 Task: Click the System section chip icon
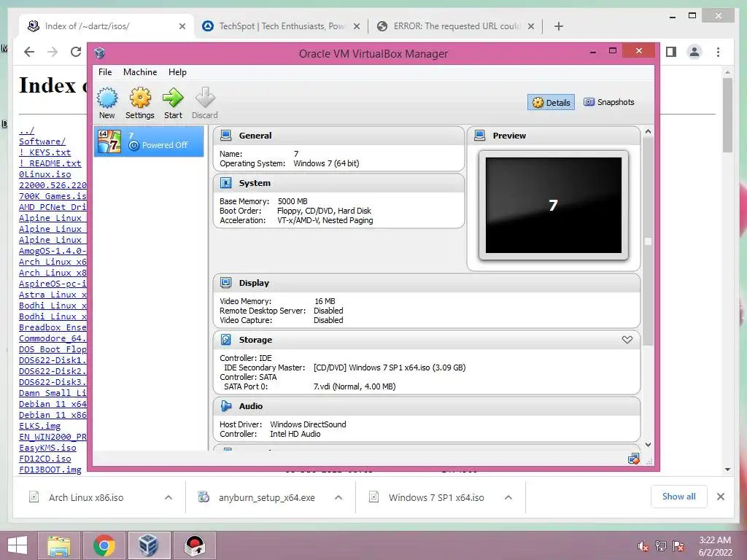(x=226, y=183)
